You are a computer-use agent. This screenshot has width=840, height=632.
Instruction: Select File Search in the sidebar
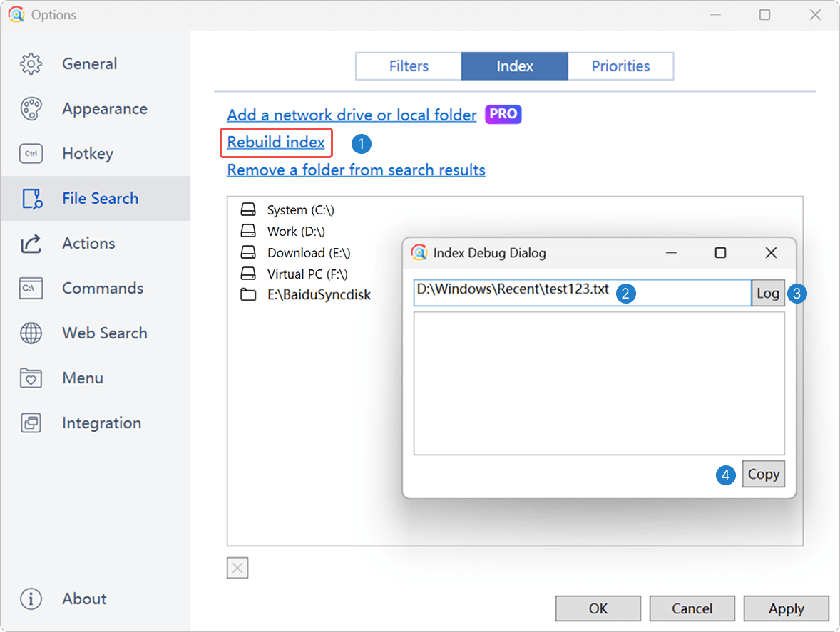click(96, 199)
